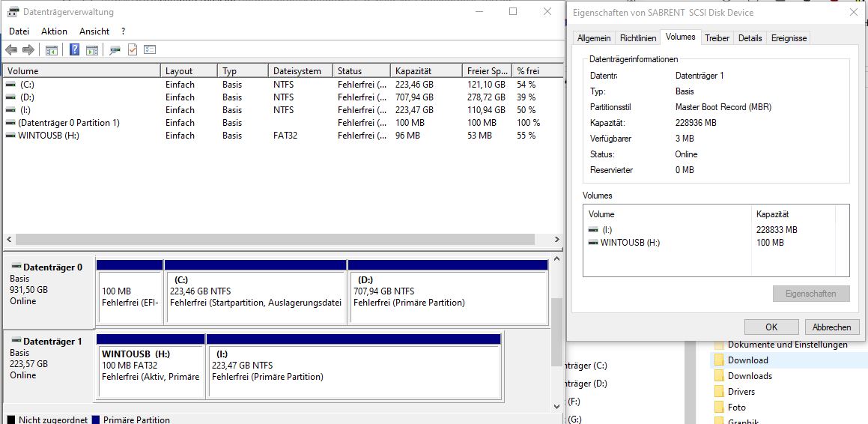Click drive icon of Datenträger 0 Partition 1
The height and width of the screenshot is (424, 868).
coord(10,123)
